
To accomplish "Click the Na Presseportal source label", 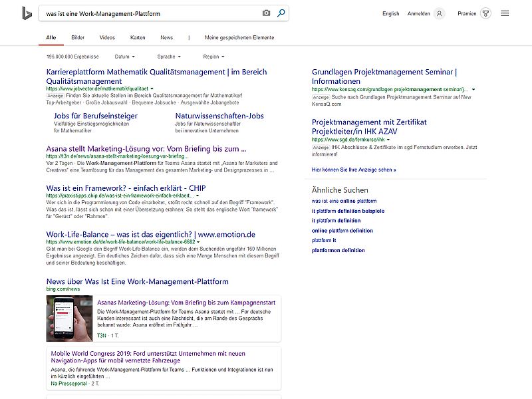I will pyautogui.click(x=69, y=384).
